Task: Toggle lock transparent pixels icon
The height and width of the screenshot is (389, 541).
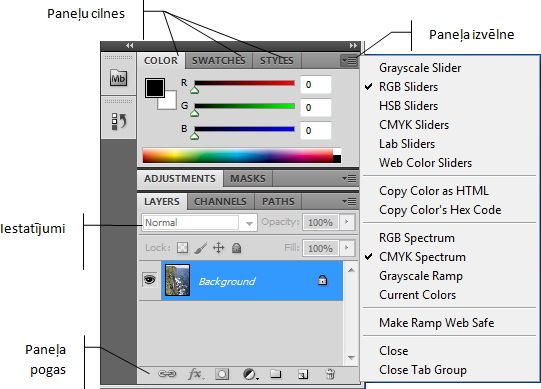Action: click(182, 247)
